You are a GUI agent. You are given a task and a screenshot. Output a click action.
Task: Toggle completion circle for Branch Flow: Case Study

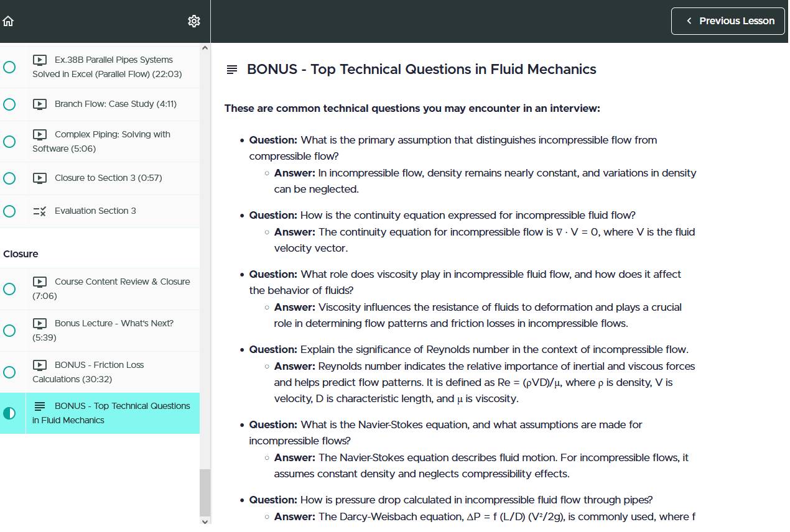pos(9,104)
